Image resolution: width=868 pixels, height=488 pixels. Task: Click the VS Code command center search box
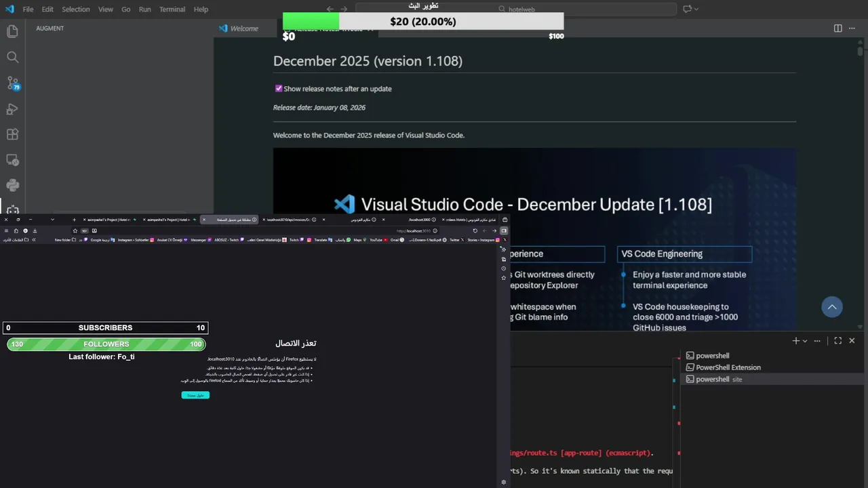pyautogui.click(x=516, y=9)
